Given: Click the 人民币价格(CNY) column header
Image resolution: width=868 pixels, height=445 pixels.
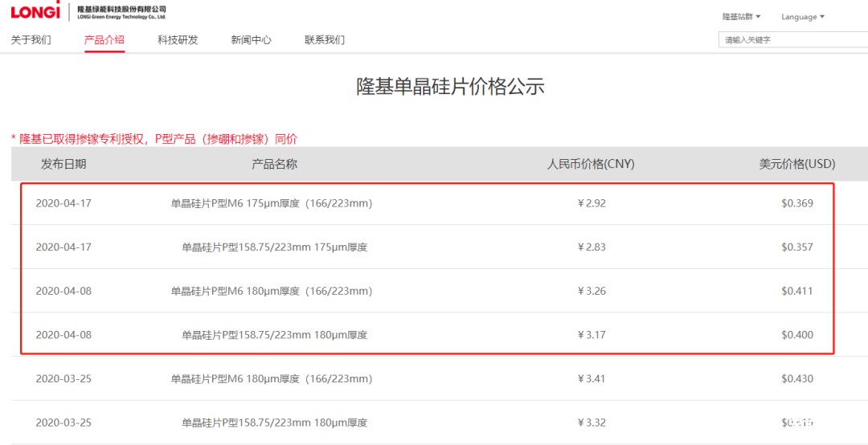Looking at the screenshot, I should [591, 164].
